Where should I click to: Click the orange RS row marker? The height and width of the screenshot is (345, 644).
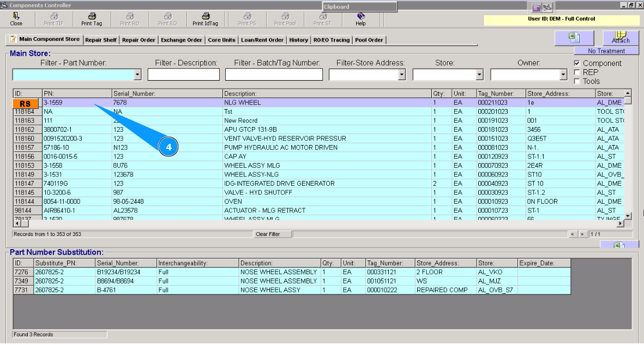pyautogui.click(x=26, y=104)
